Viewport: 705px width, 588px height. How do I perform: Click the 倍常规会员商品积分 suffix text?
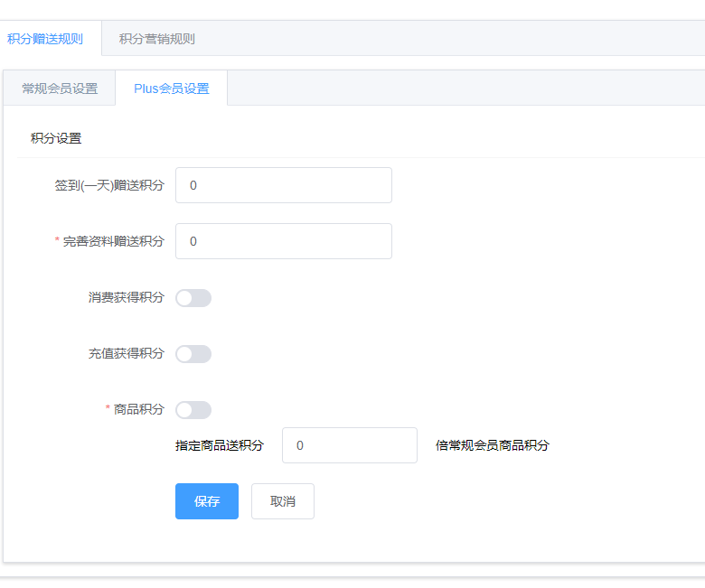[493, 445]
